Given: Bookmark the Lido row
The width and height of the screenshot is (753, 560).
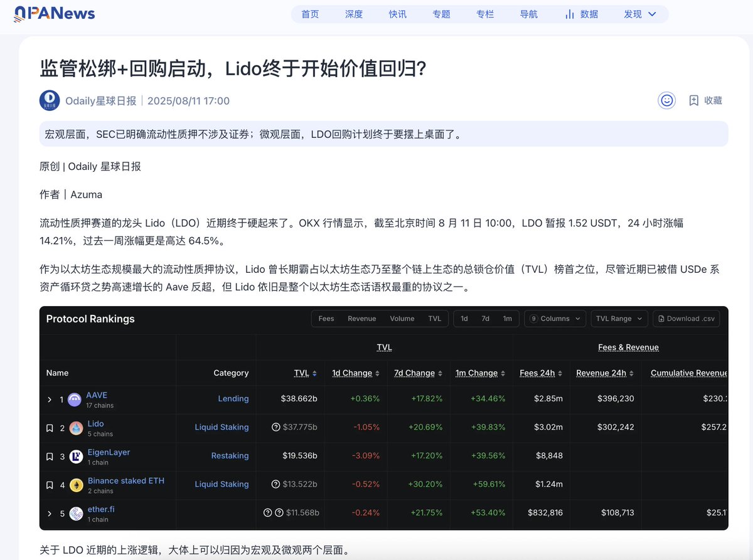Looking at the screenshot, I should [50, 428].
